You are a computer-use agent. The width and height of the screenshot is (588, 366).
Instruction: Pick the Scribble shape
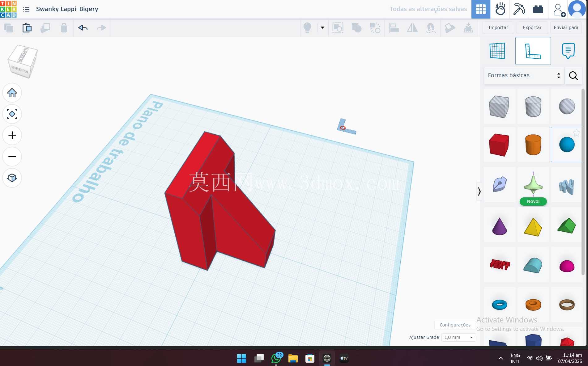point(499,185)
